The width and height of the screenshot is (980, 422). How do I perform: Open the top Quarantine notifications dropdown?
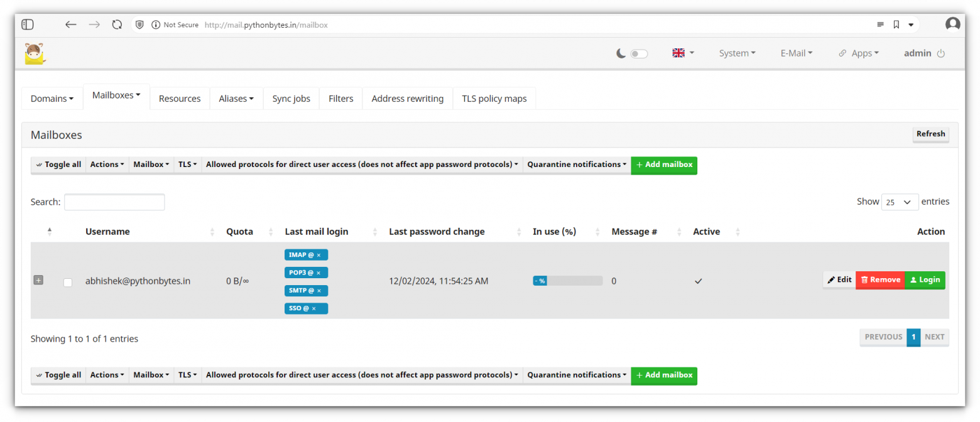(x=577, y=165)
